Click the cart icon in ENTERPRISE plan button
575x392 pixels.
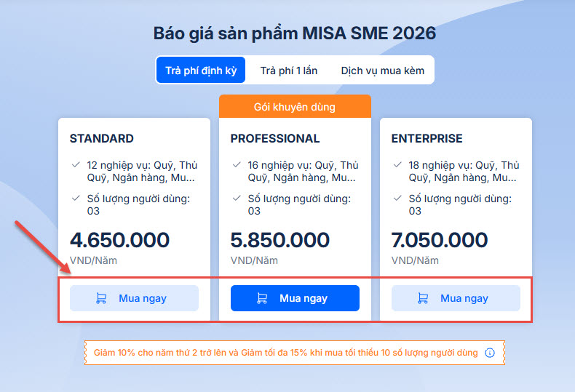(x=423, y=298)
